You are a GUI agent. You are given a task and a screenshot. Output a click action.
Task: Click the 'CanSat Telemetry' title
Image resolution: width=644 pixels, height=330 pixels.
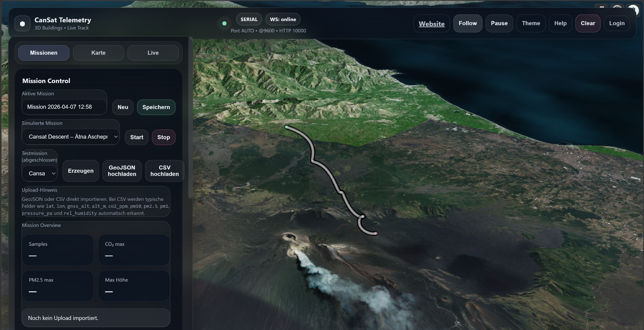pyautogui.click(x=63, y=20)
